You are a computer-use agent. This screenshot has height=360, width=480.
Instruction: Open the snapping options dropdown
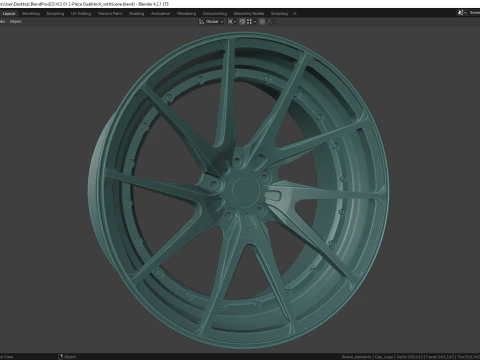pos(251,22)
